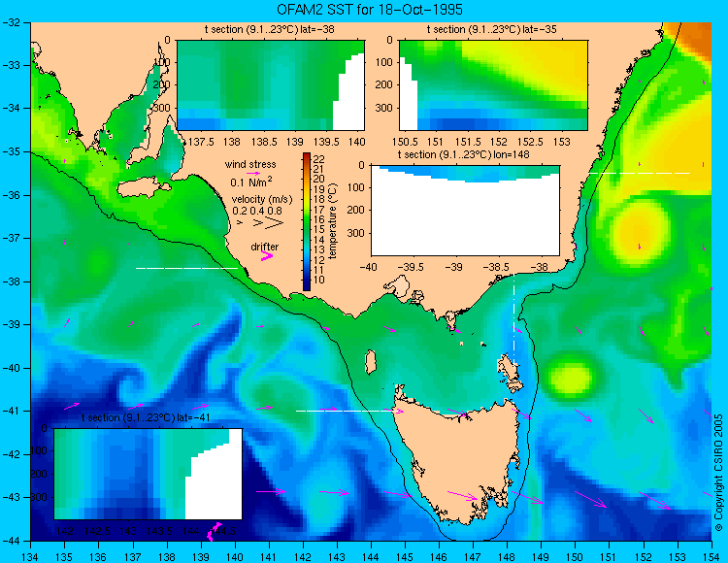Click the 'lat=-41' temperature section title

[146, 417]
